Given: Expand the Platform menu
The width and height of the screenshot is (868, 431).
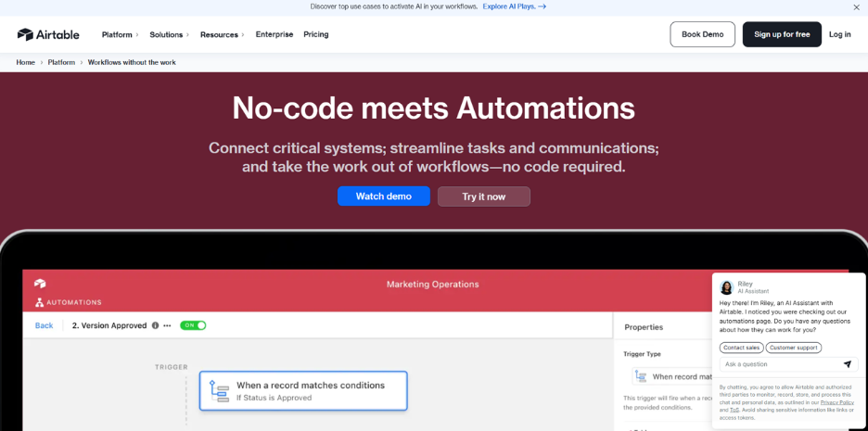Looking at the screenshot, I should click(x=121, y=34).
